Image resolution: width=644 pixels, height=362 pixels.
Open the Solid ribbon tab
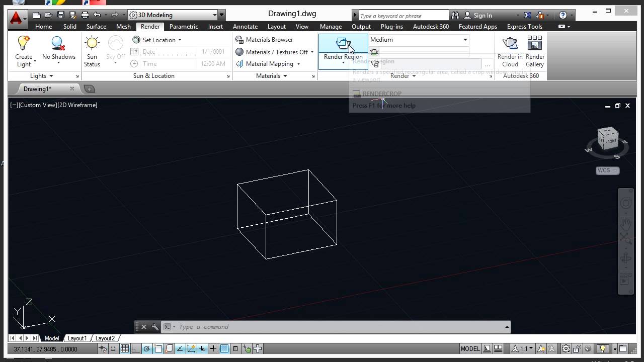click(70, 27)
